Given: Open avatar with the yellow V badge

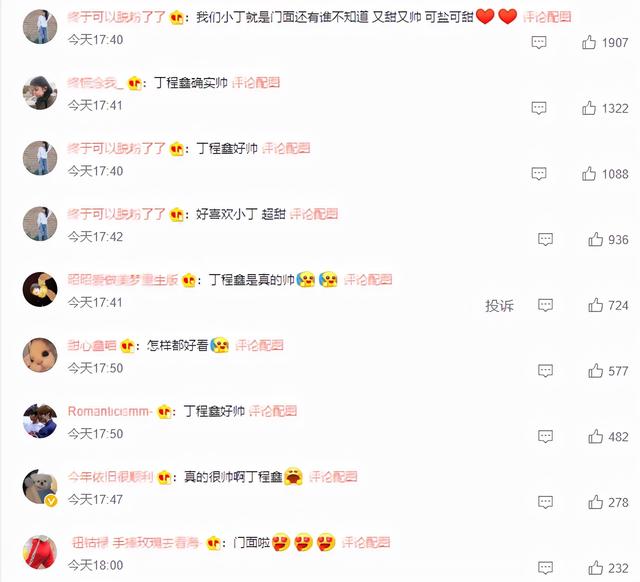Looking at the screenshot, I should 40,486.
